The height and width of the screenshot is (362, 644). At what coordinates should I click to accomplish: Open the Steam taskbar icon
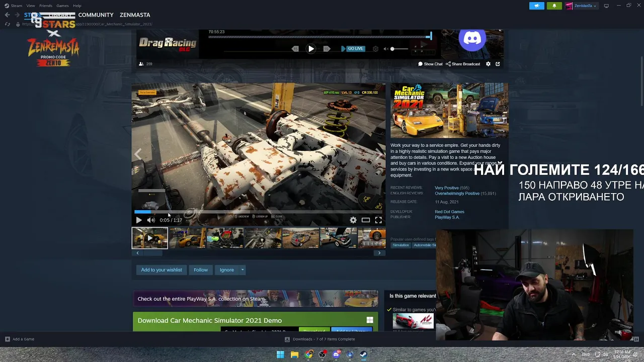[x=363, y=354]
